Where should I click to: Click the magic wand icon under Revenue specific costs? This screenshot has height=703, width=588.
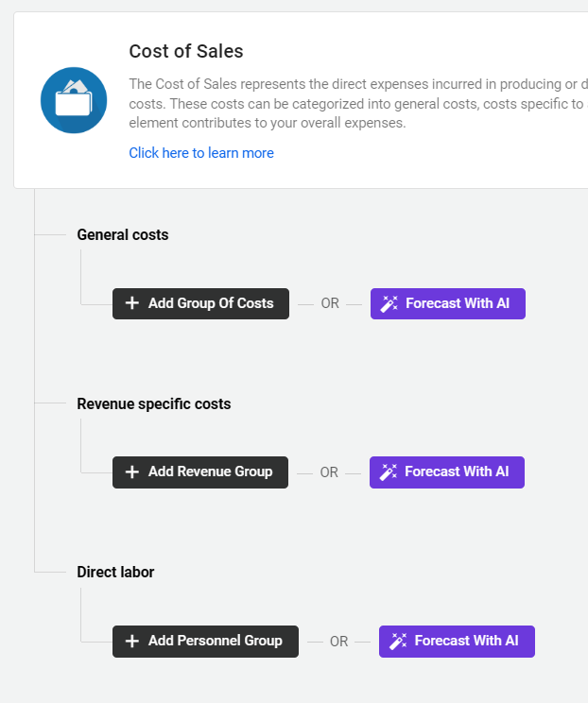[x=388, y=472]
